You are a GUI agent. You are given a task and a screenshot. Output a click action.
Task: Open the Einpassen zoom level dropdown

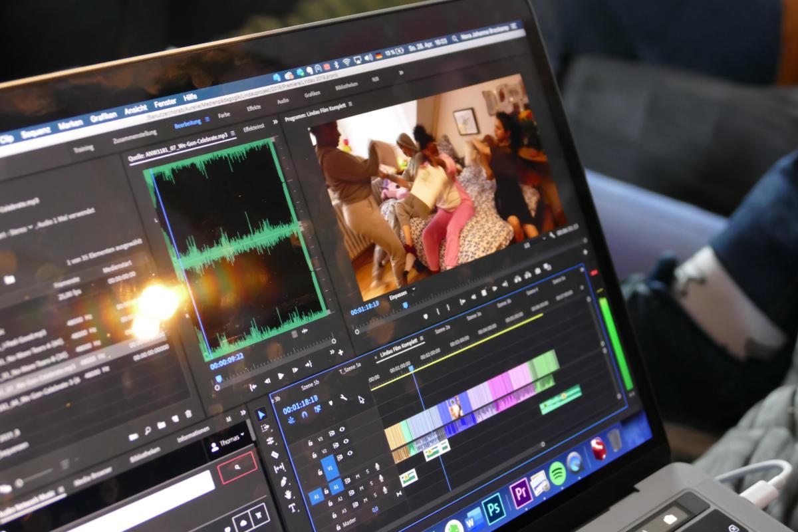403,293
